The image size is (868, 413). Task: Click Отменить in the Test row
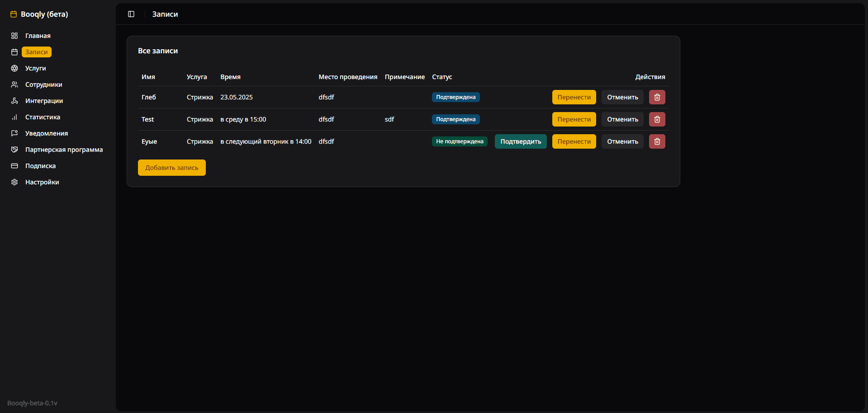click(622, 119)
